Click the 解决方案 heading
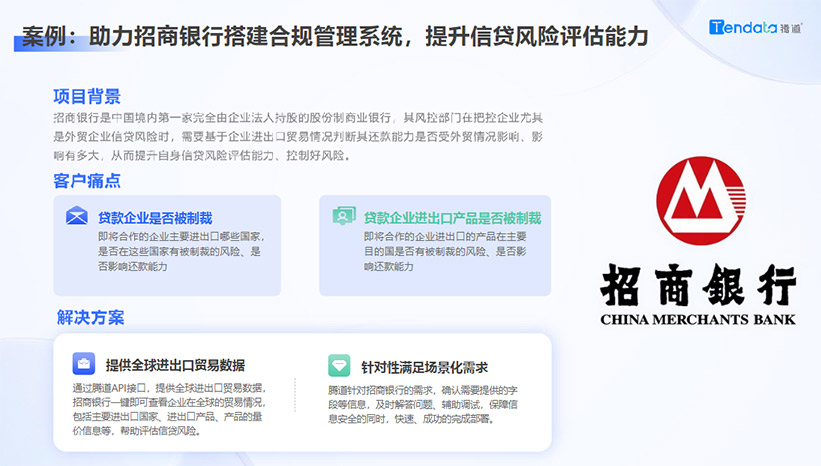The width and height of the screenshot is (821, 466). [x=91, y=317]
